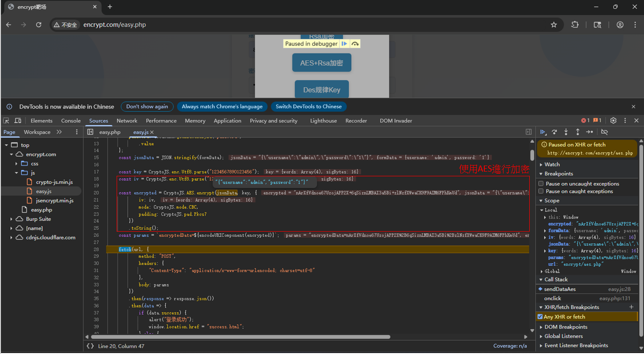Open Chrome profile avatar icon
Image resolution: width=644 pixels, height=354 pixels.
coord(620,25)
